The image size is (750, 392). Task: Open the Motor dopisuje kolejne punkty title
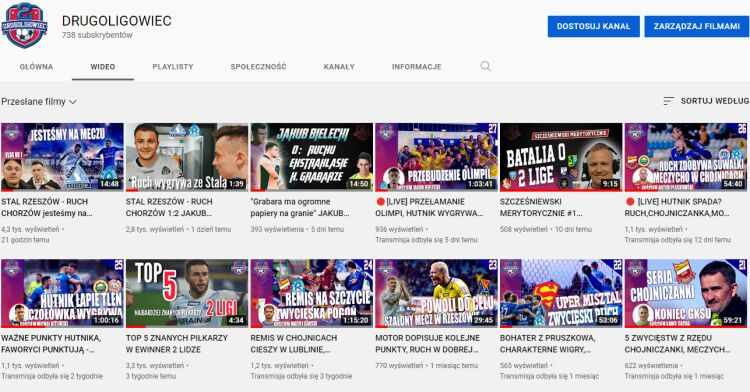click(x=428, y=344)
